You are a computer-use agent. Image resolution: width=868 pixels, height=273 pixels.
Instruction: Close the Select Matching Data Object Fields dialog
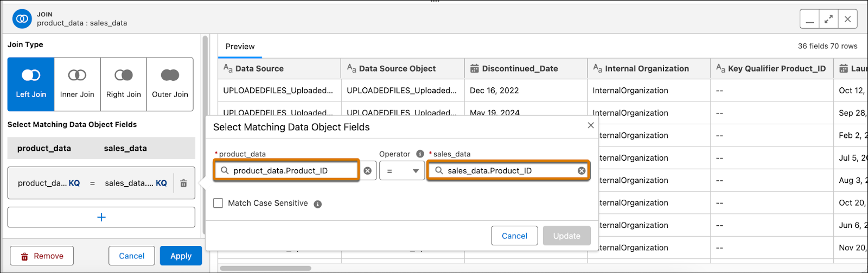[x=591, y=125]
